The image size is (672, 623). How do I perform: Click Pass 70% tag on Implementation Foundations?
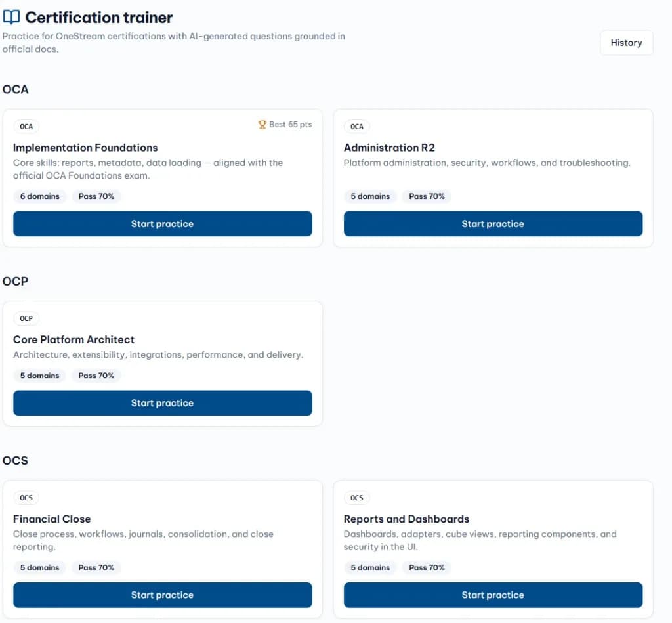tap(96, 196)
